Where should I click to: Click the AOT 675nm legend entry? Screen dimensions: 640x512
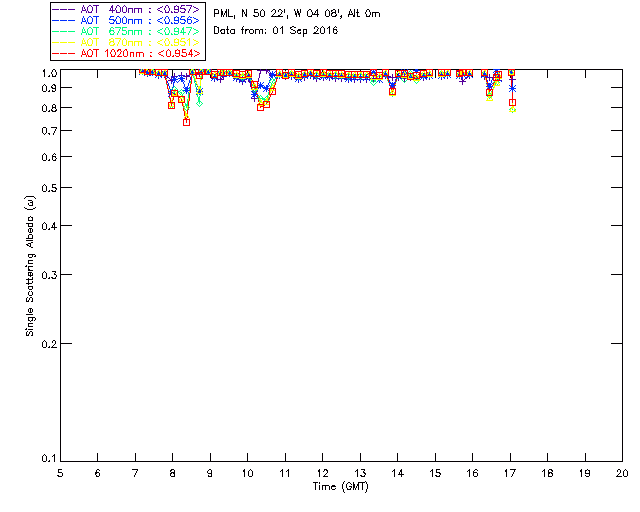tap(126, 31)
